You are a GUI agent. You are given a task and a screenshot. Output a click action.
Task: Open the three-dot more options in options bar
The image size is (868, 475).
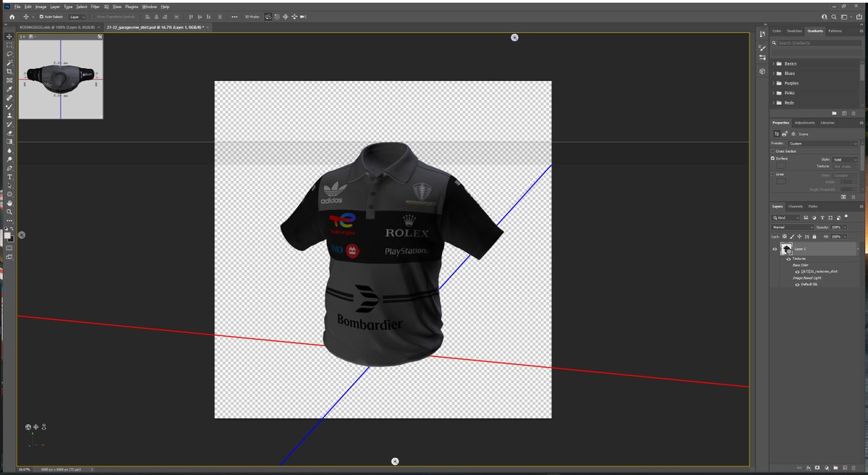(x=234, y=17)
